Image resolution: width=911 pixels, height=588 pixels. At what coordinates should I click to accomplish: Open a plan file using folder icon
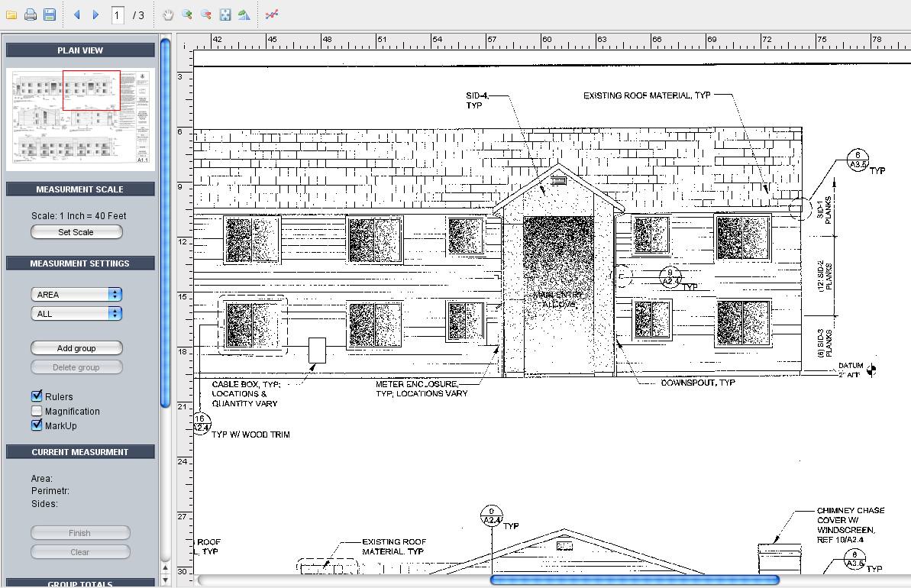(x=11, y=14)
